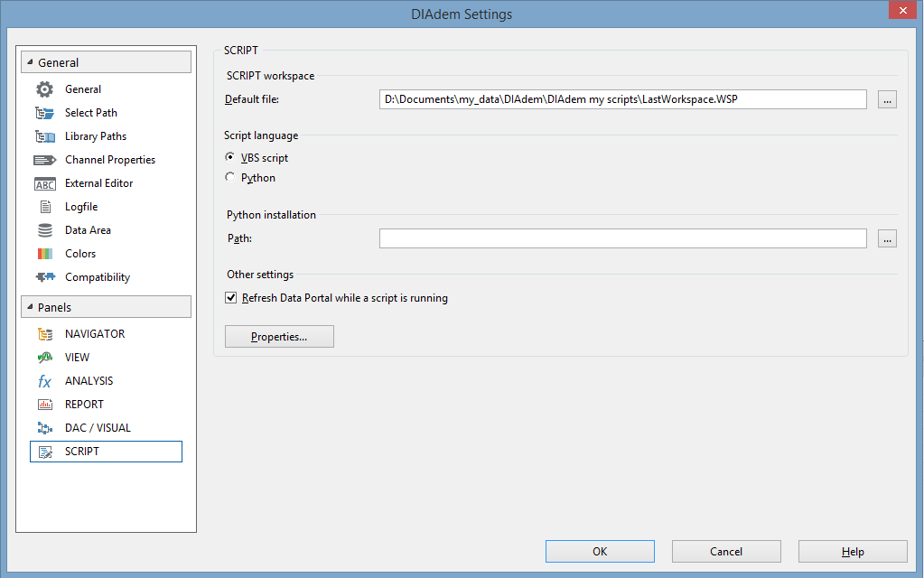Click the NAVIGATOR panel icon

point(45,334)
